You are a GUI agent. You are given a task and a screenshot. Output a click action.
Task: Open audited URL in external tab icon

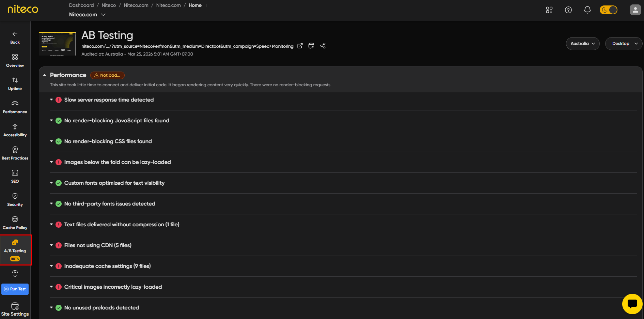[300, 46]
